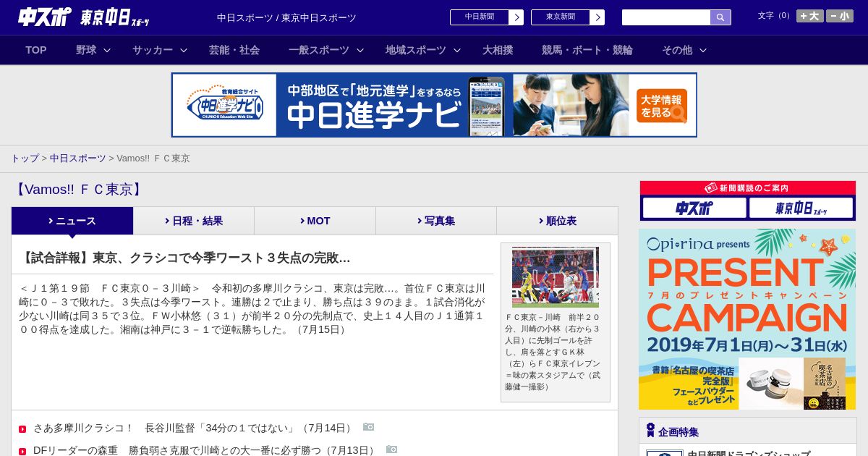This screenshot has width=868, height=456.
Task: Click the 中日スポーツ / 東京中日スポーツ header text
Action: [286, 17]
